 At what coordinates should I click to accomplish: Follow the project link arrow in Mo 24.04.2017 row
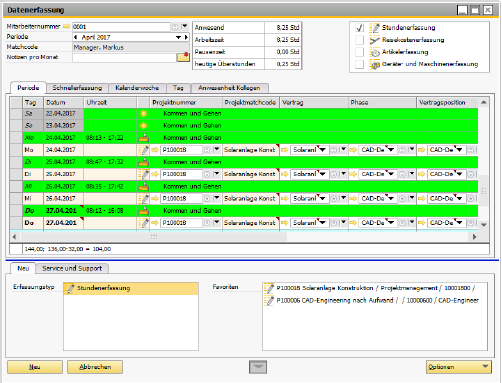[x=155, y=150]
